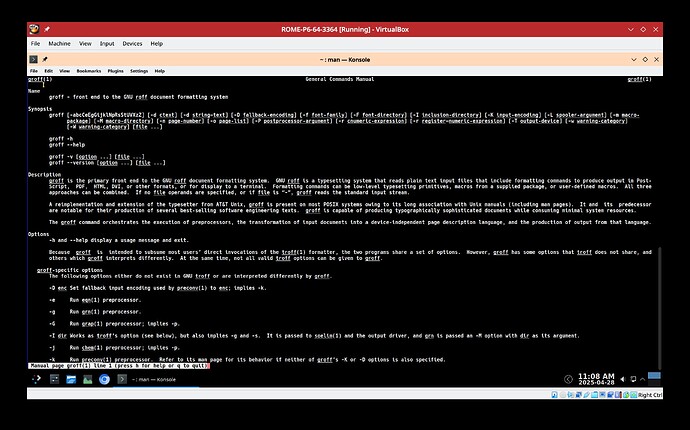Click the 'eqn(1) preprocessor' line
690x430 pixels.
coord(105,300)
